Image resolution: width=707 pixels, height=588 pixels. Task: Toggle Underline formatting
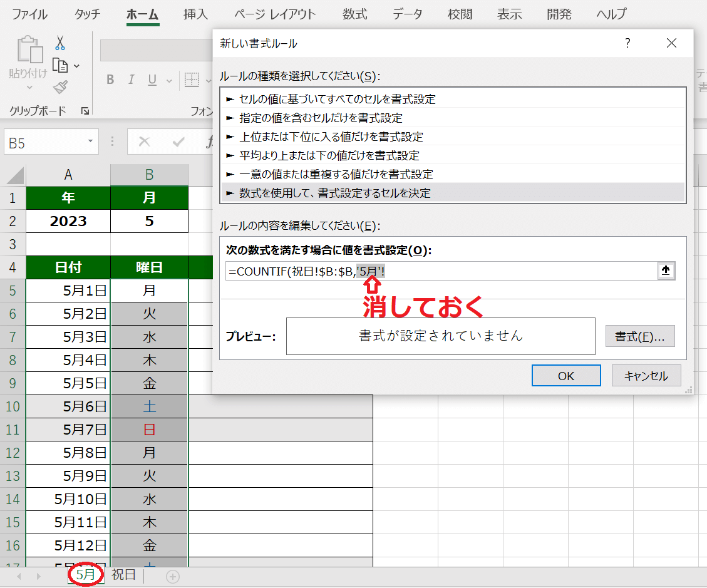coord(152,80)
